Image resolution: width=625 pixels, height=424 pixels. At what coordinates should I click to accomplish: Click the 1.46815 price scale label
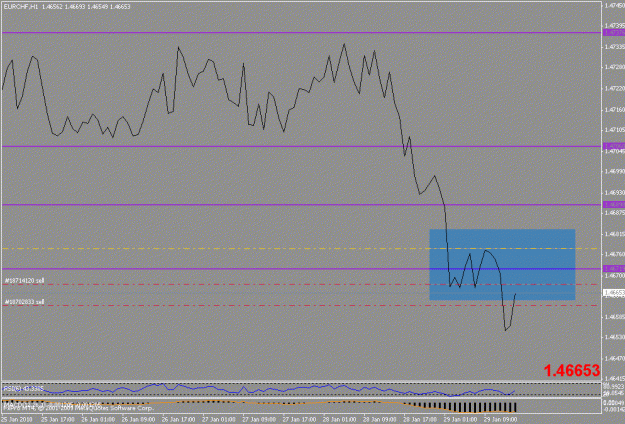click(615, 234)
